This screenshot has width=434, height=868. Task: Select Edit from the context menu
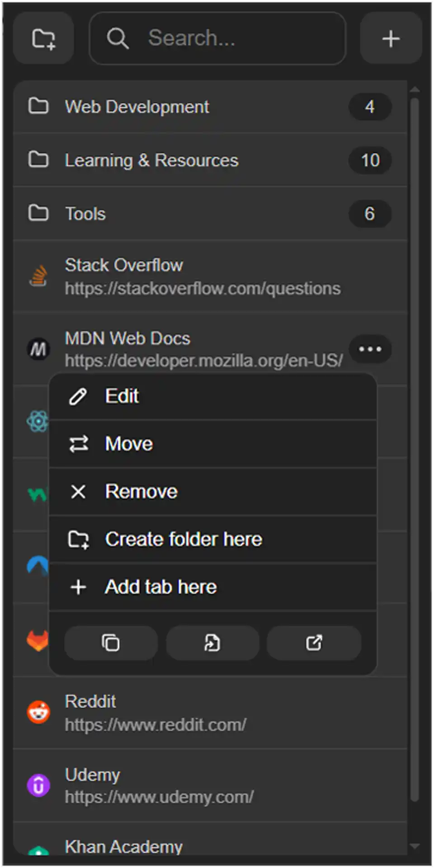[122, 396]
